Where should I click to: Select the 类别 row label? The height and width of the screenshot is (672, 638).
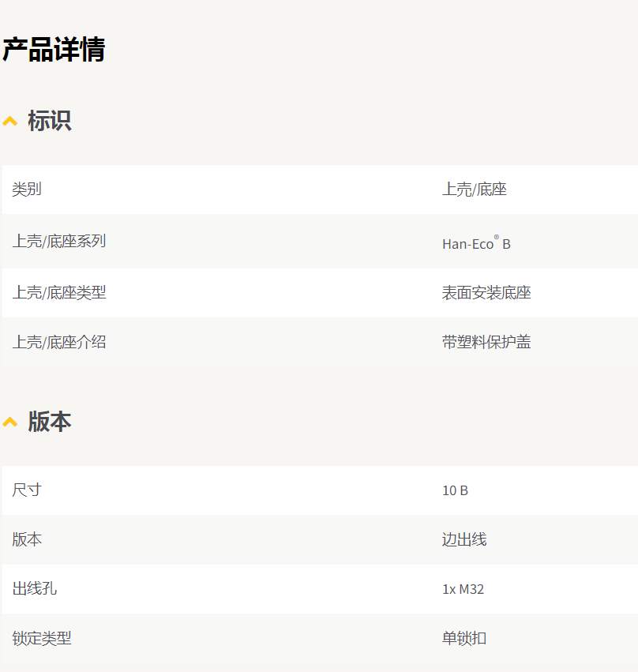[27, 190]
